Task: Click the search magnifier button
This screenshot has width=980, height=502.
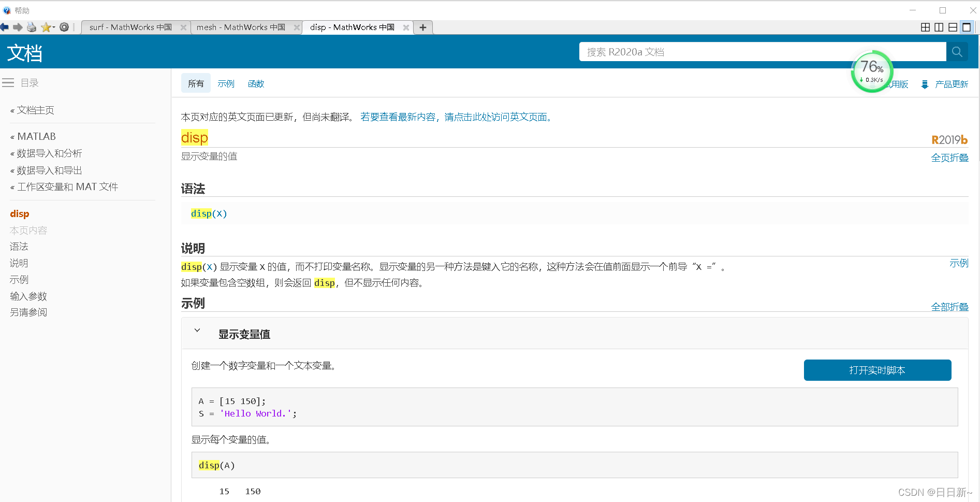Action: 957,52
